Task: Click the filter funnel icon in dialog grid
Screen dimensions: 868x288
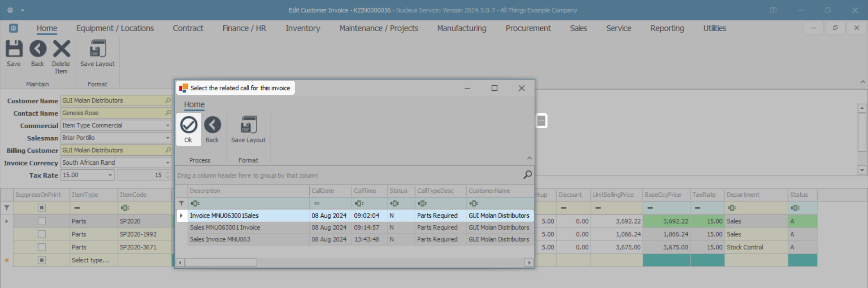Action: click(x=181, y=203)
